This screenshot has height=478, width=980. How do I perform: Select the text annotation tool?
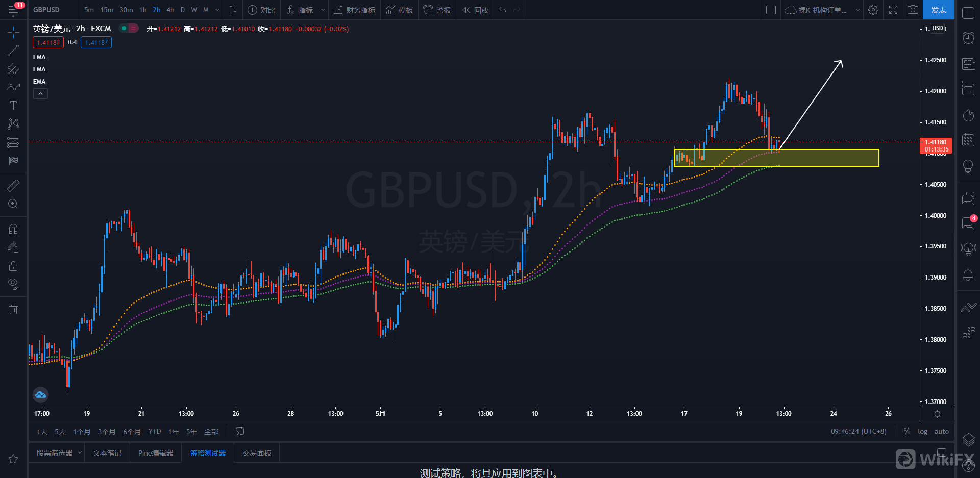click(x=13, y=106)
